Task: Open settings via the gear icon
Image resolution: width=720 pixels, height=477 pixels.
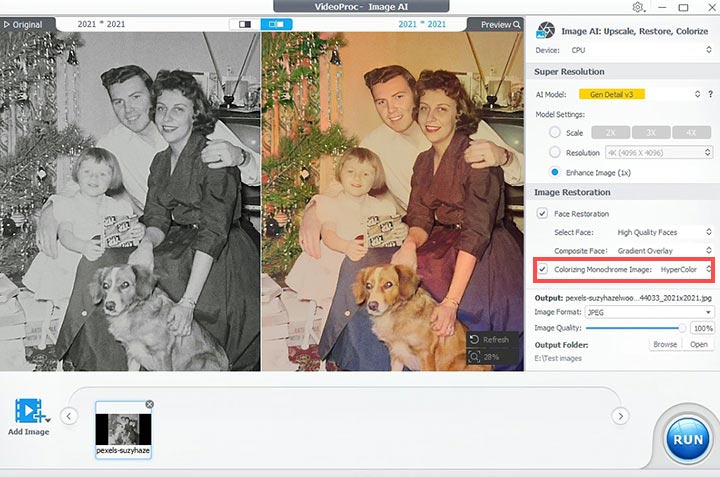Action: [637, 7]
